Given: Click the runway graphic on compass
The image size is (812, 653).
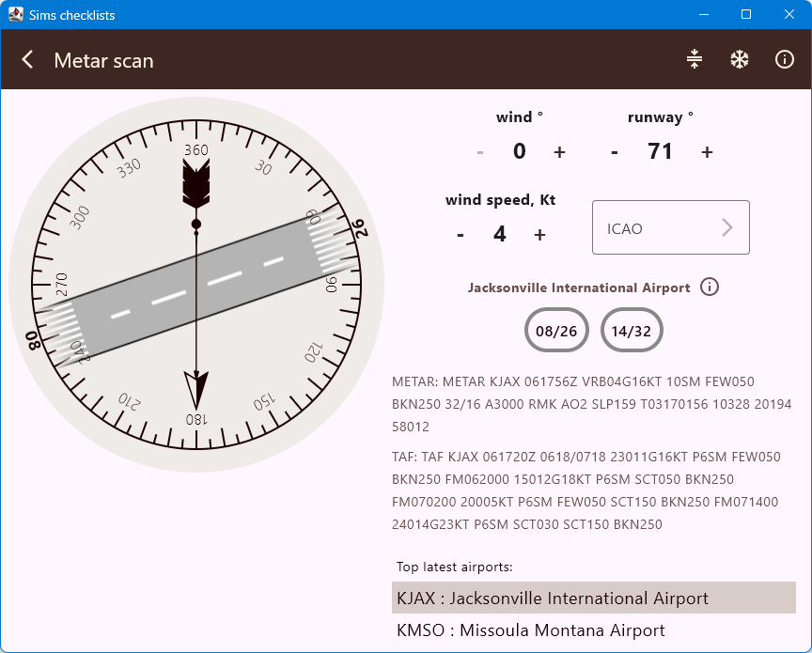Looking at the screenshot, I should tap(196, 288).
